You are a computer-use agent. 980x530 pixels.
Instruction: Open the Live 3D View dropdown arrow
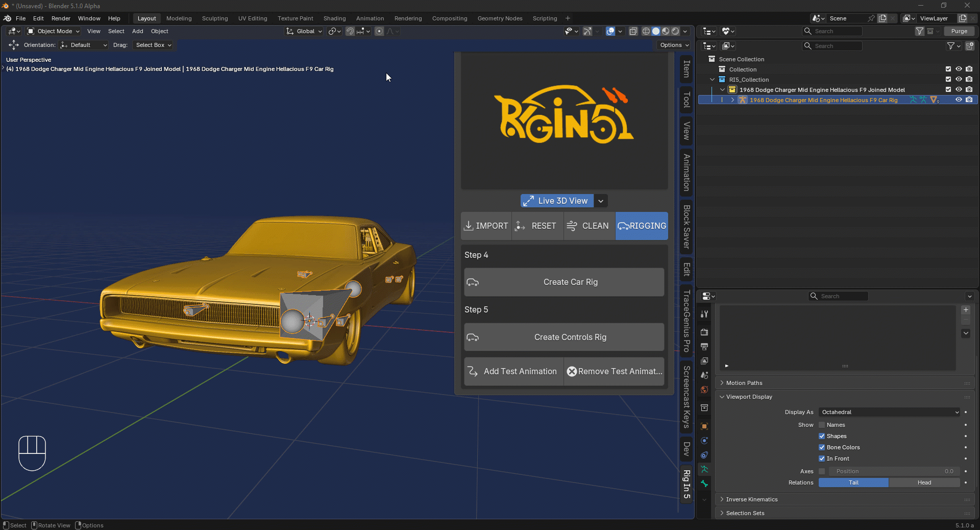(x=601, y=201)
